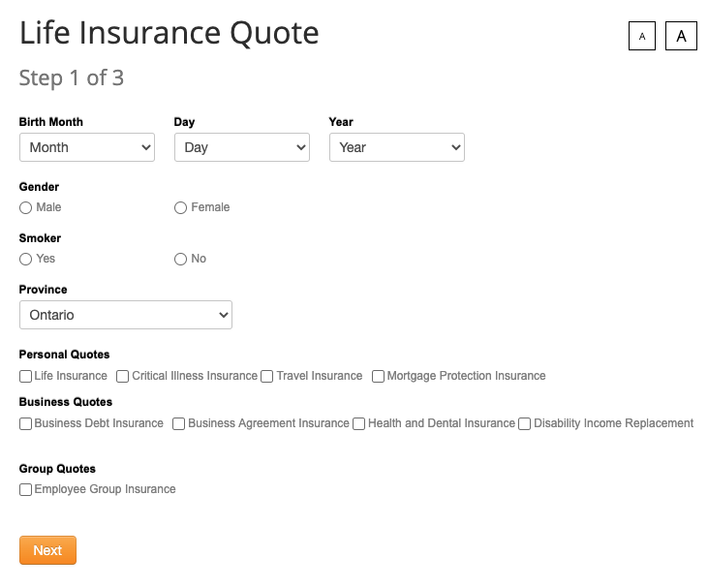Open the Birth Month dropdown
This screenshot has width=708, height=588.
point(87,147)
